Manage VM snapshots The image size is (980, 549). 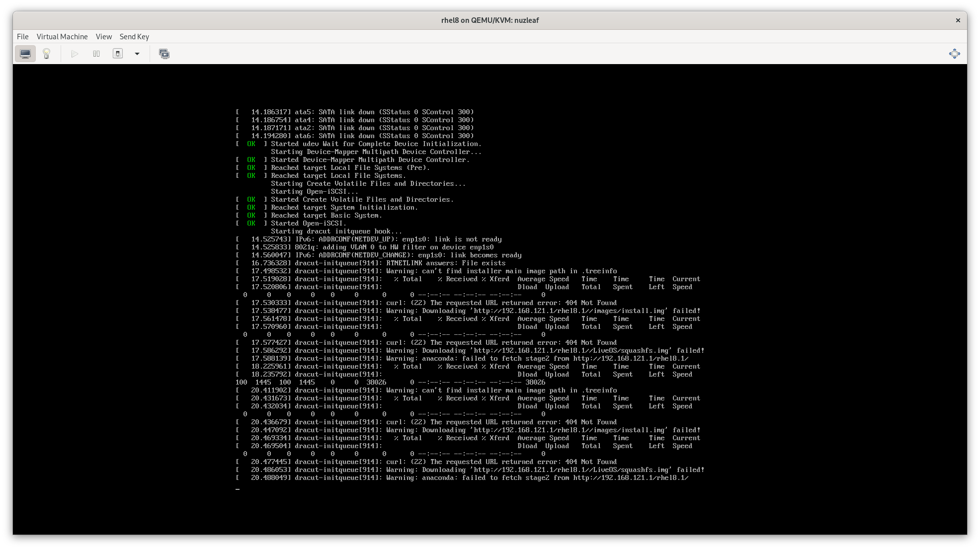pyautogui.click(x=164, y=54)
